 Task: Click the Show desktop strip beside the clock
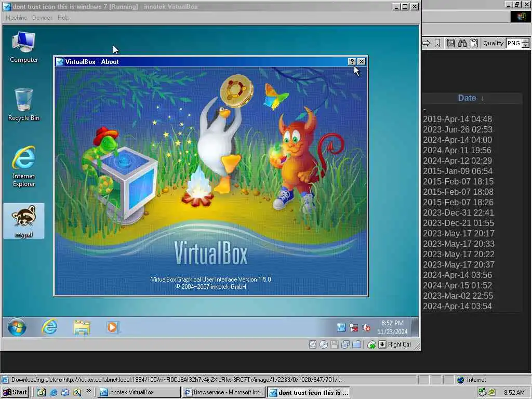[414, 327]
